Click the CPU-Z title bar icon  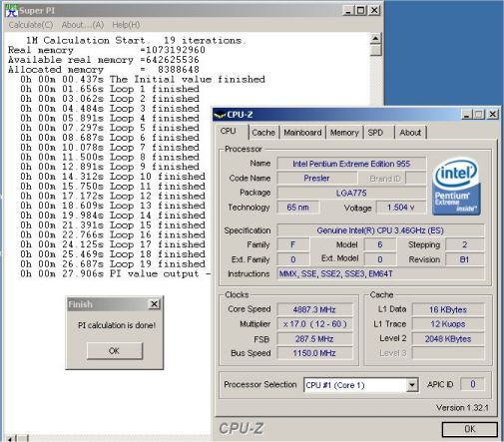tap(220, 115)
